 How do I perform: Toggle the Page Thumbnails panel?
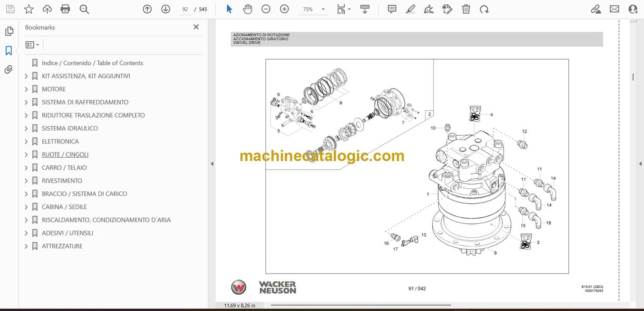9,31
